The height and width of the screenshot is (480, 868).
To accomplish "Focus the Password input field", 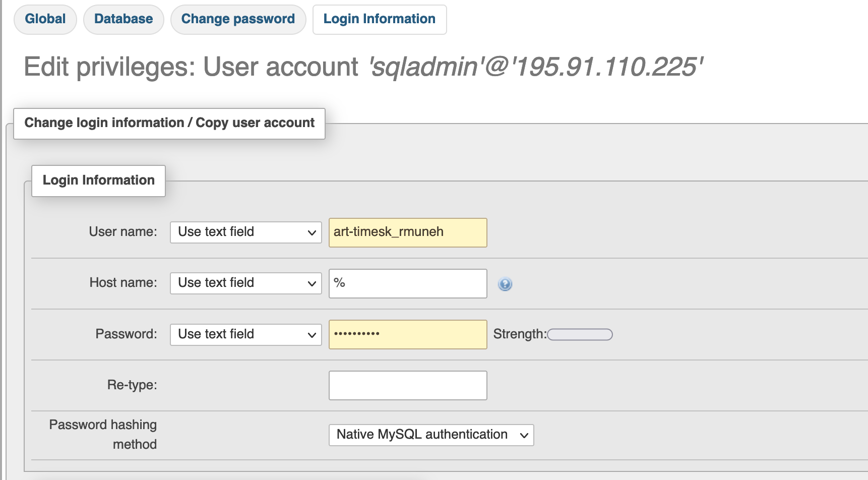I will (408, 334).
